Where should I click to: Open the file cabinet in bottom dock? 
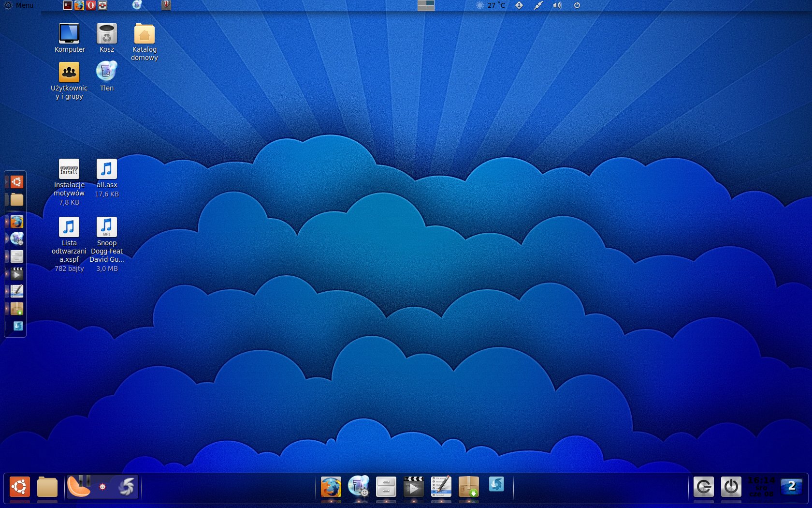coord(386,487)
